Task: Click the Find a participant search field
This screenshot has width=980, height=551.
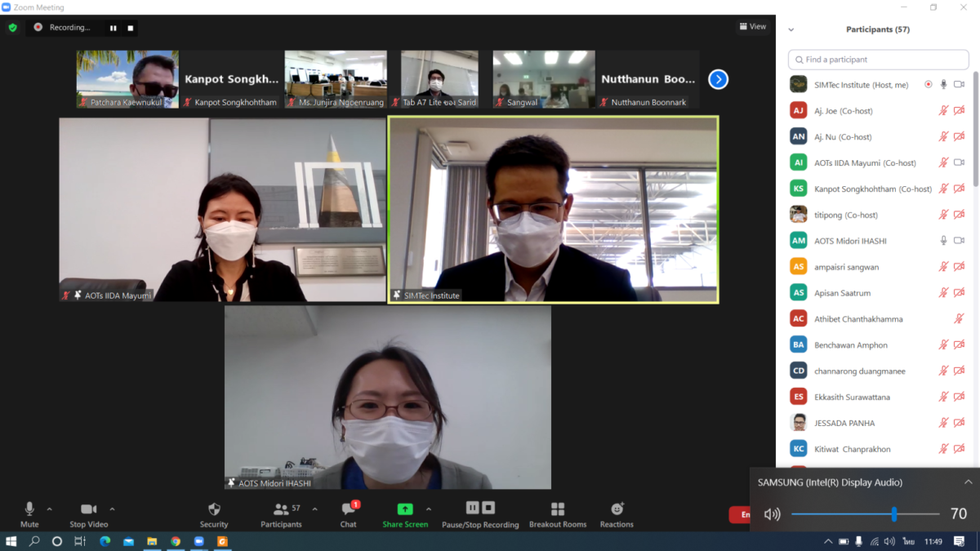Action: (x=878, y=60)
